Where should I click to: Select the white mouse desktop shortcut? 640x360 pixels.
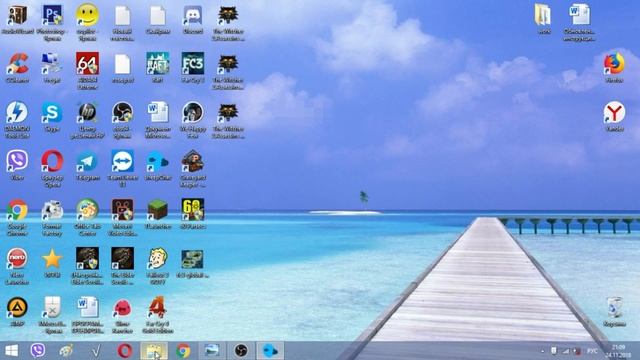click(x=52, y=307)
